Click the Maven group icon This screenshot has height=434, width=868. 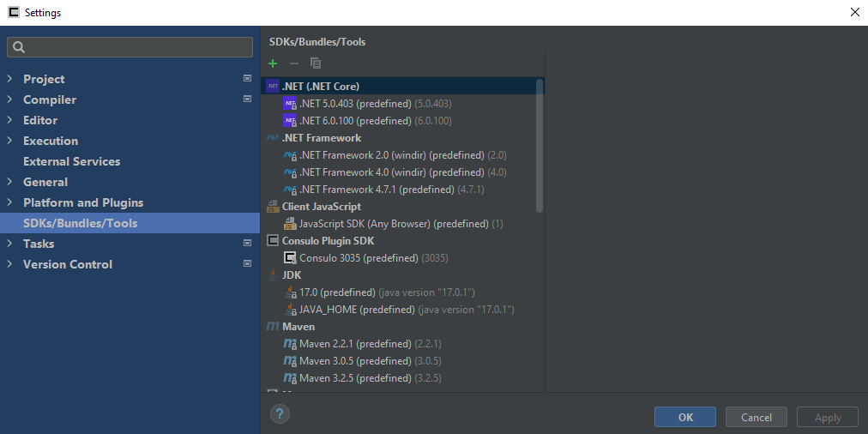tap(273, 327)
